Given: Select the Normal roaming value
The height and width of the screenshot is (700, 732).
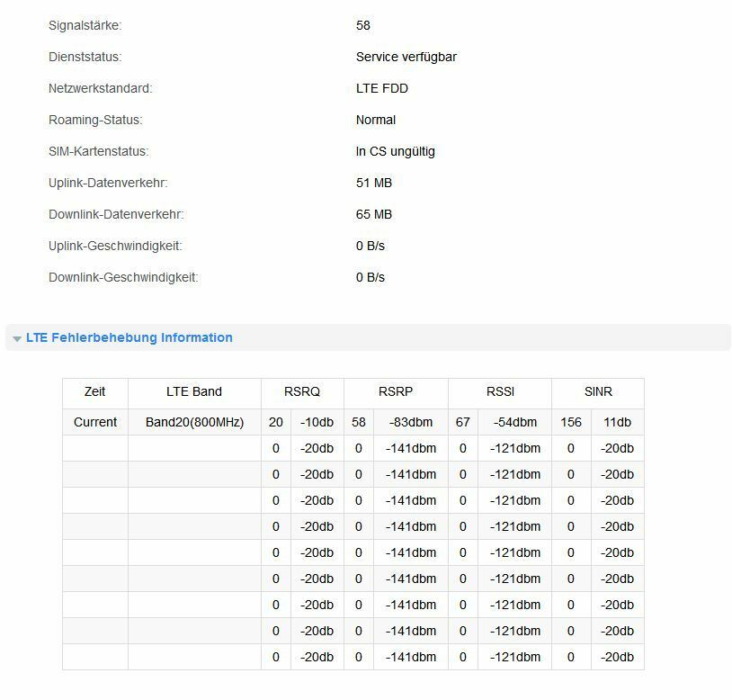Looking at the screenshot, I should [x=376, y=120].
